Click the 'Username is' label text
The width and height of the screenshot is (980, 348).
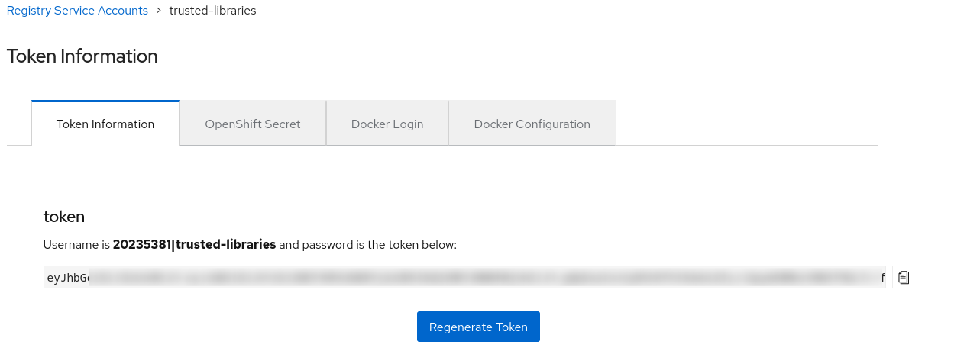(x=77, y=245)
